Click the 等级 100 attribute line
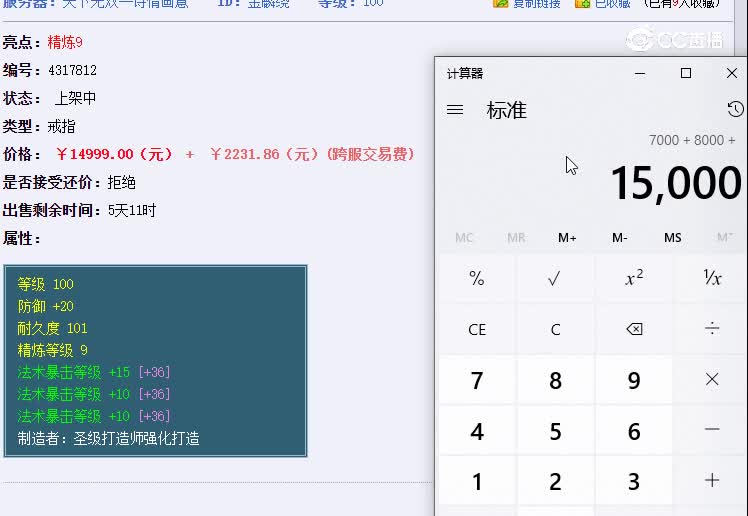 [45, 284]
